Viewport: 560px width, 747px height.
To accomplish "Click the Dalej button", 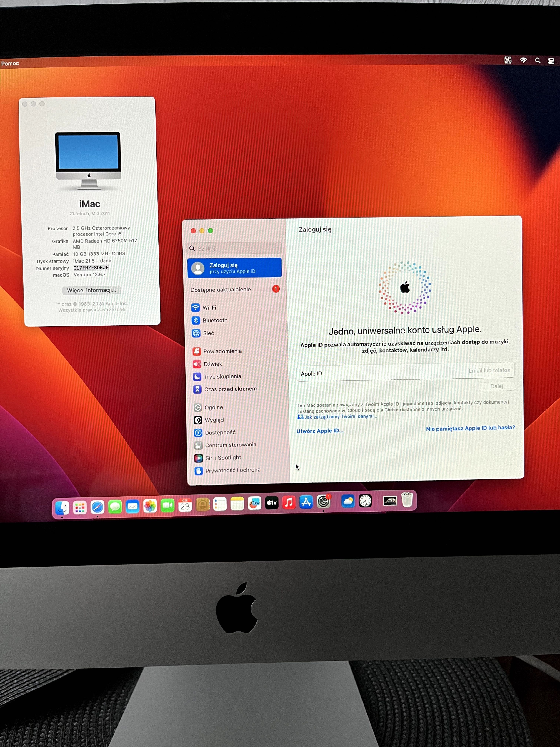I will [x=496, y=386].
